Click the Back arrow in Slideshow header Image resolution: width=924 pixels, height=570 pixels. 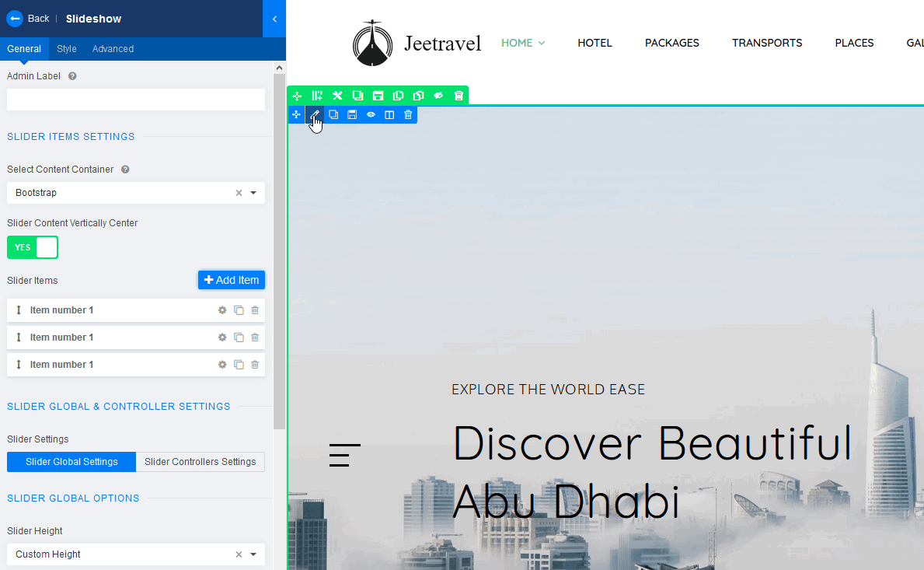pos(14,19)
